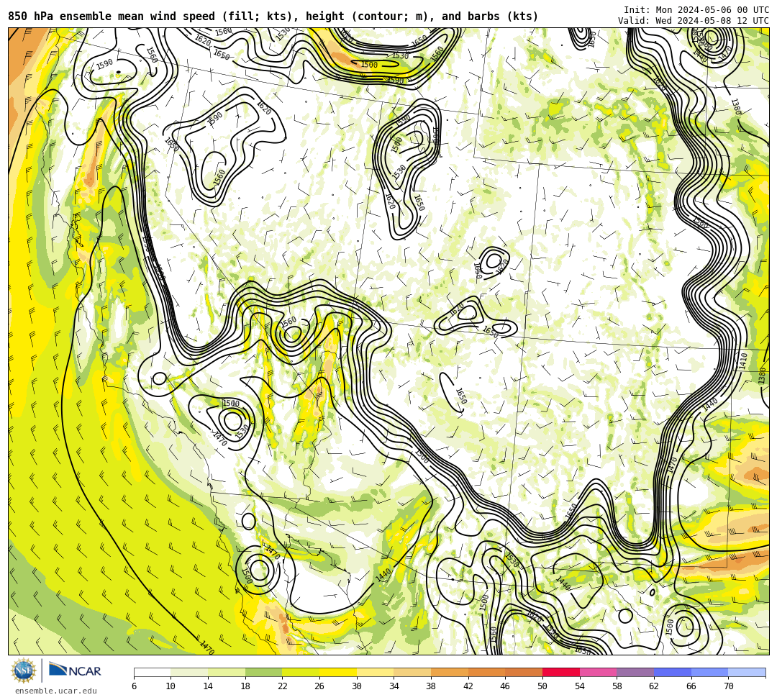This screenshot has height=700, width=777.
Task: Click the color bar tick label 50
Action: click(x=542, y=686)
